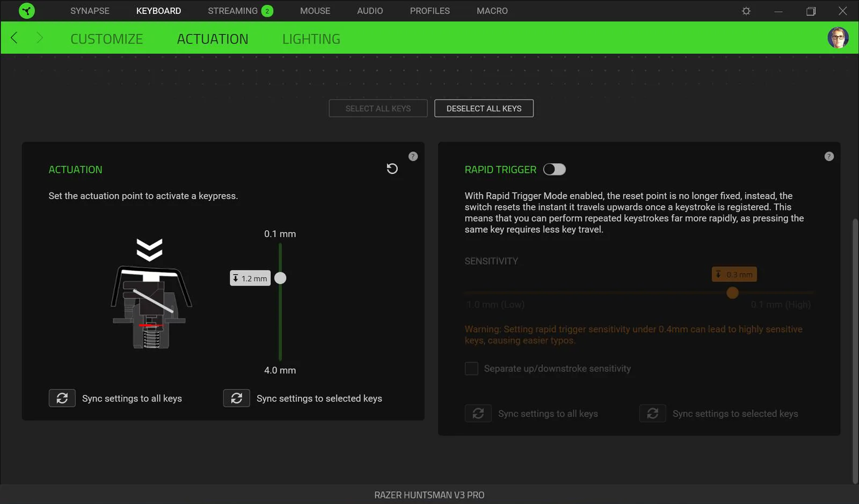Reset actuation to default

(392, 169)
